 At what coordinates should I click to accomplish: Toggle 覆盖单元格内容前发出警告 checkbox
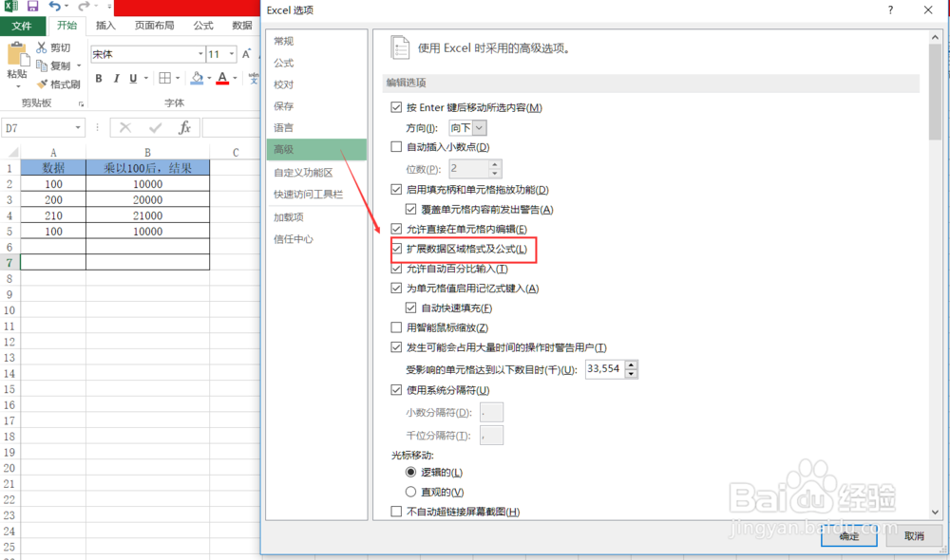point(410,210)
